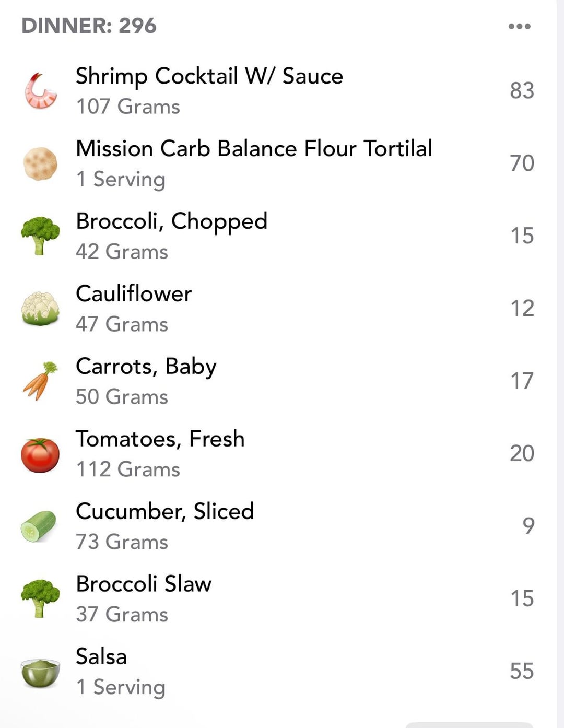Tap the green salsa bowl icon
Image resolution: width=564 pixels, height=728 pixels.
40,673
